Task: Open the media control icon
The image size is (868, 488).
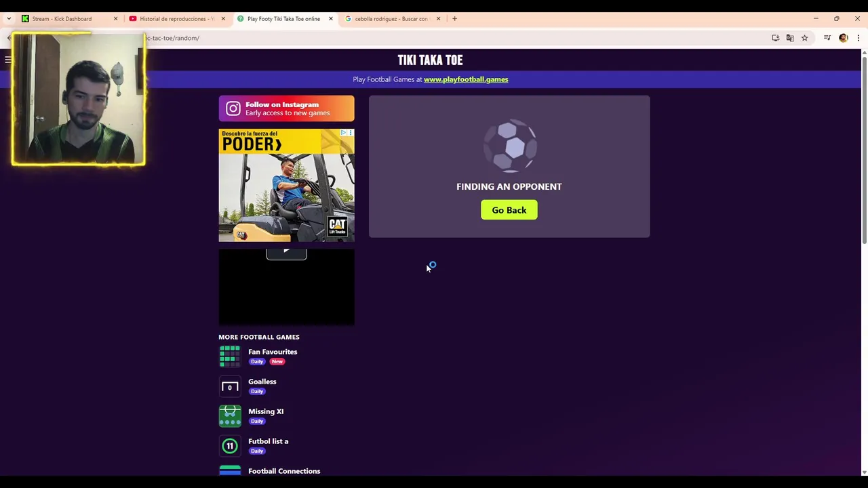Action: point(827,38)
